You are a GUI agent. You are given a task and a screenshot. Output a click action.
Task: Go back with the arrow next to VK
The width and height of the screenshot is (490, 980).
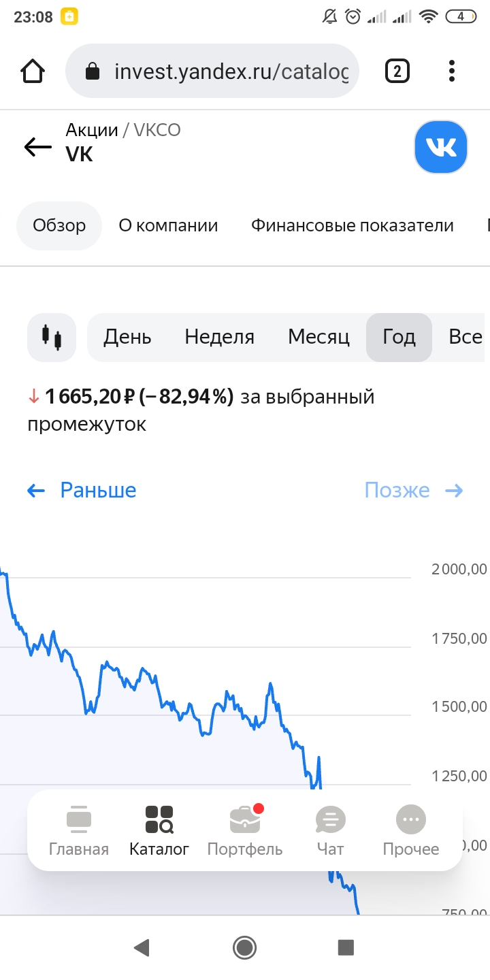(38, 146)
